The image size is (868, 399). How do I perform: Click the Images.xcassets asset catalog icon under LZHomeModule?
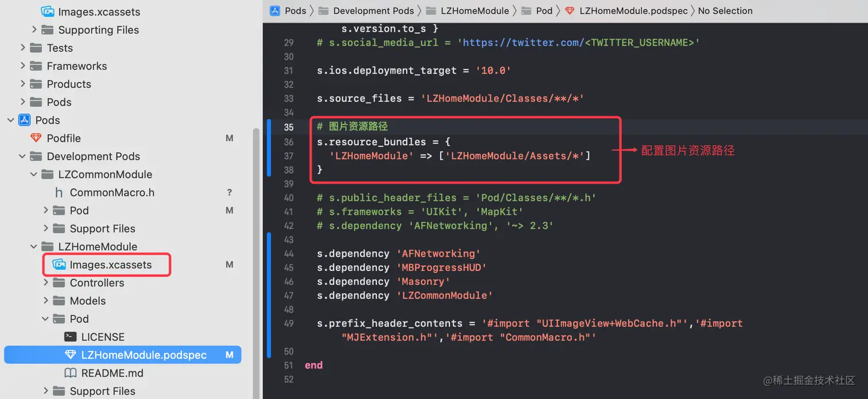point(59,265)
